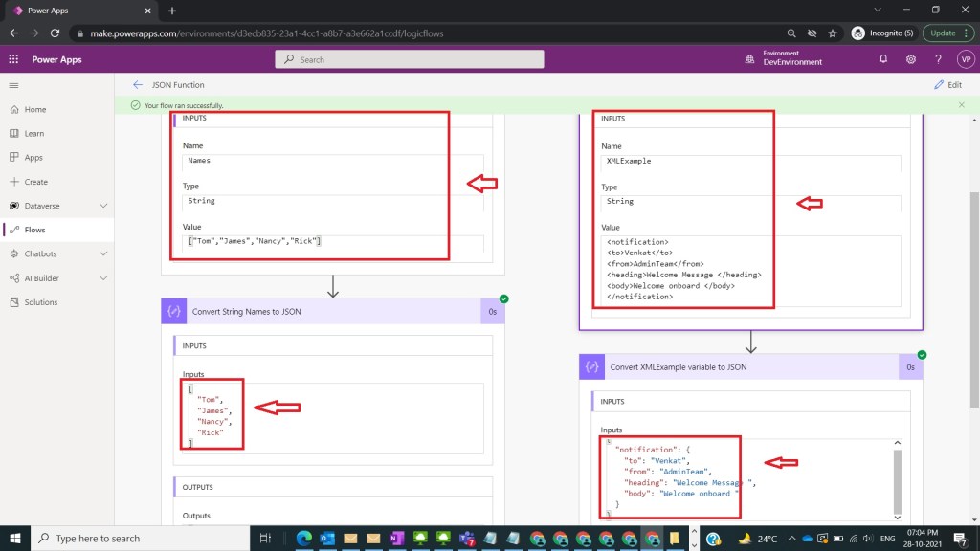Expand the AI Builder menu section
Image resolution: width=980 pixels, height=551 pixels.
coord(103,278)
